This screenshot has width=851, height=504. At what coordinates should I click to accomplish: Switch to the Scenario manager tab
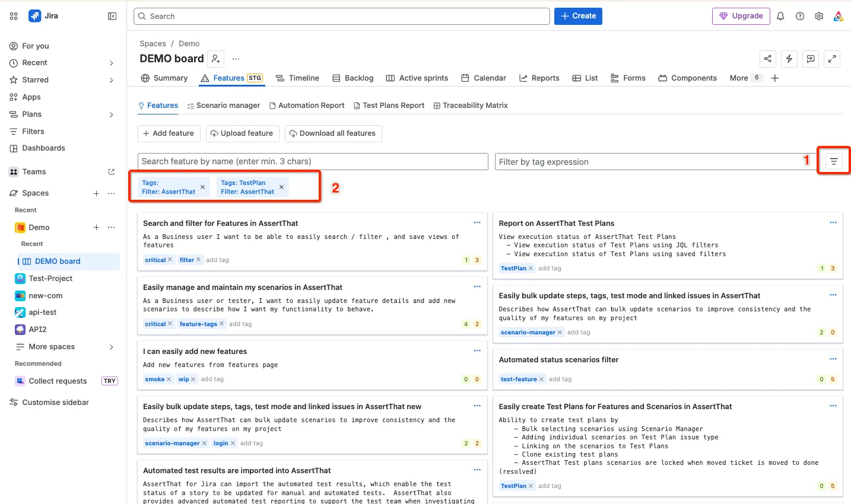click(224, 106)
